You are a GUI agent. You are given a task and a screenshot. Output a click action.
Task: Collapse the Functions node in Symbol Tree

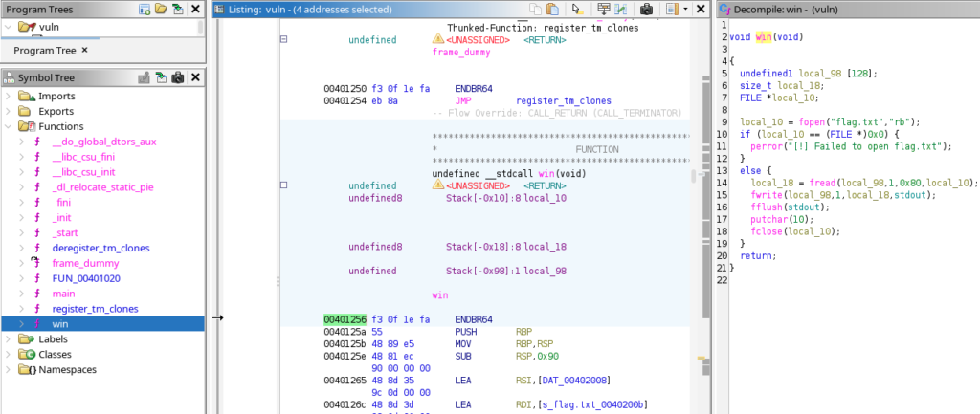(8, 126)
